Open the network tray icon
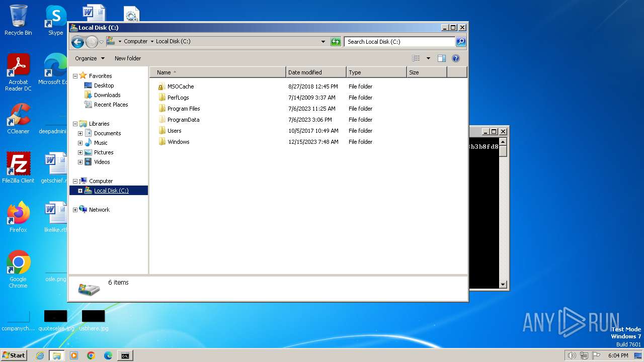Viewport: 644px width, 362px height. 585,355
